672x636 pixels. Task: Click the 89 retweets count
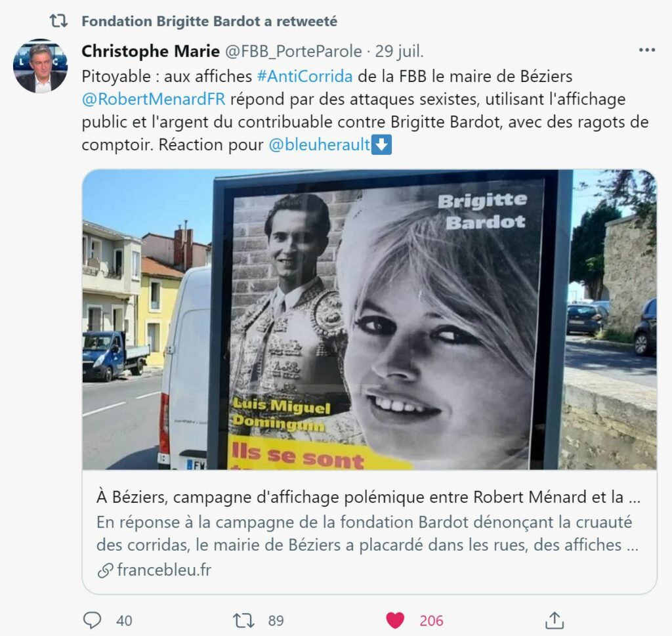(x=276, y=620)
